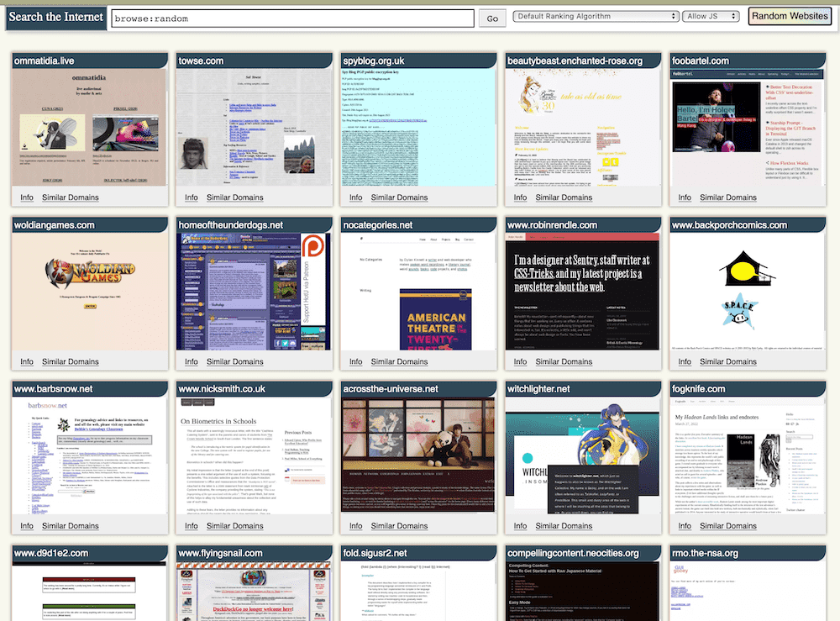
Task: Click Similar Domains under www.robinrendle.com
Action: point(564,361)
